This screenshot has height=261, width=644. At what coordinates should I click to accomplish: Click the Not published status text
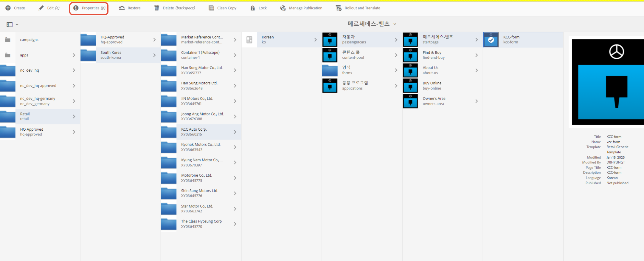(x=617, y=183)
